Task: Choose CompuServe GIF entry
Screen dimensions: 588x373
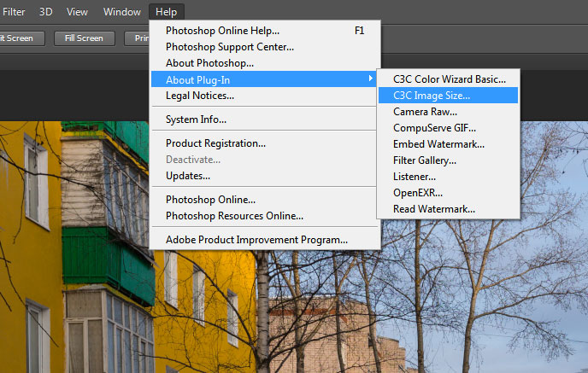Action: point(449,128)
